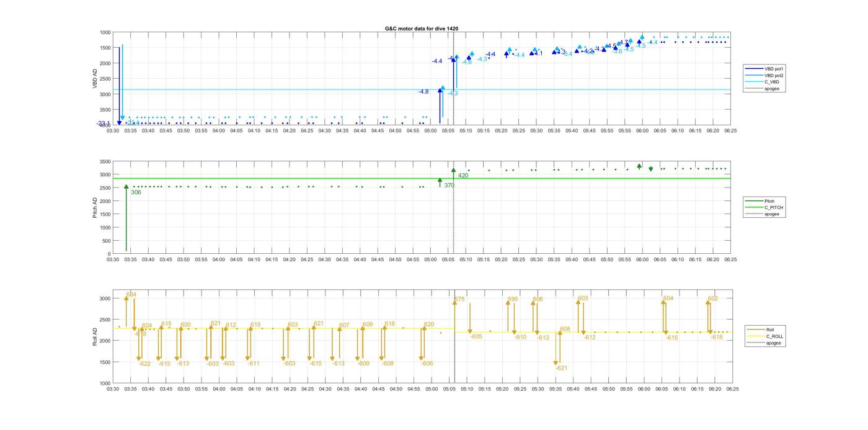Click the pitch value label '420'
The image size is (868, 430).
[x=463, y=176]
